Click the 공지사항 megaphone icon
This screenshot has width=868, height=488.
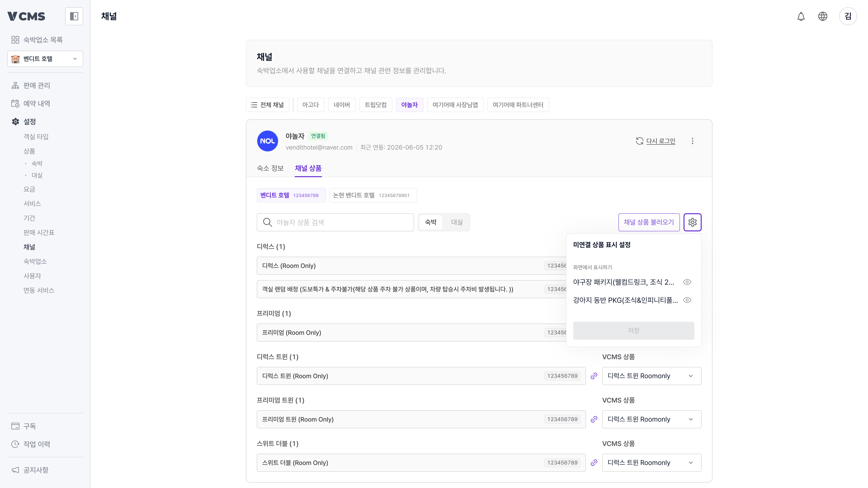pos(15,470)
